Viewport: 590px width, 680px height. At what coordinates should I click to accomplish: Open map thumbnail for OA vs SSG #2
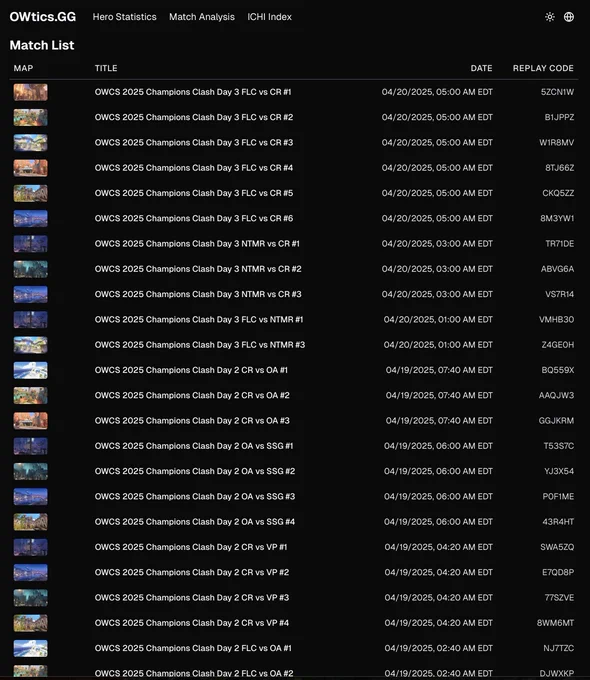tap(30, 471)
